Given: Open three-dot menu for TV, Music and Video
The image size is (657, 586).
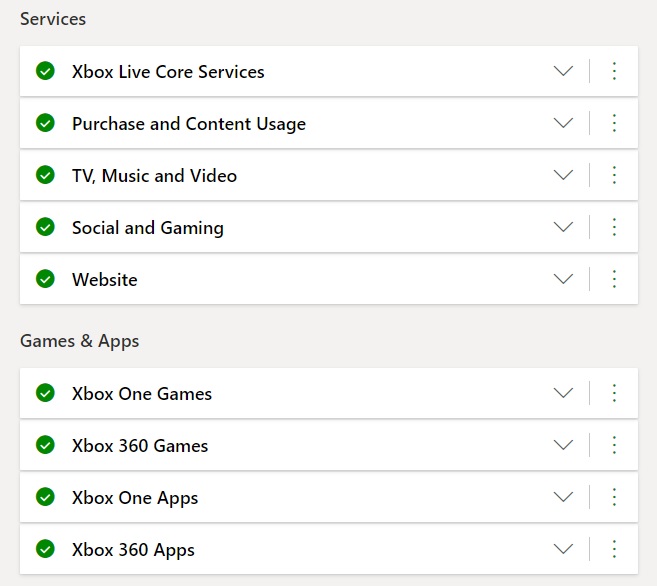Looking at the screenshot, I should click(x=614, y=175).
